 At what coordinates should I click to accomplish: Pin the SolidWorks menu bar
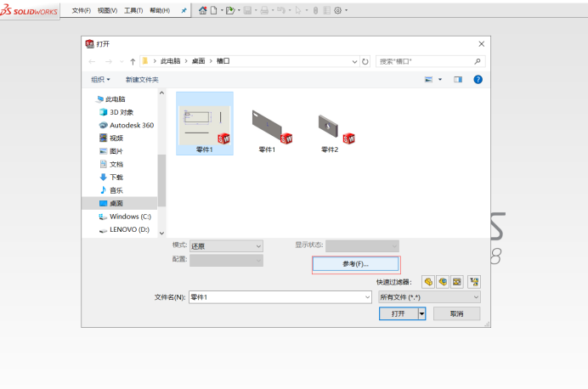(x=184, y=10)
